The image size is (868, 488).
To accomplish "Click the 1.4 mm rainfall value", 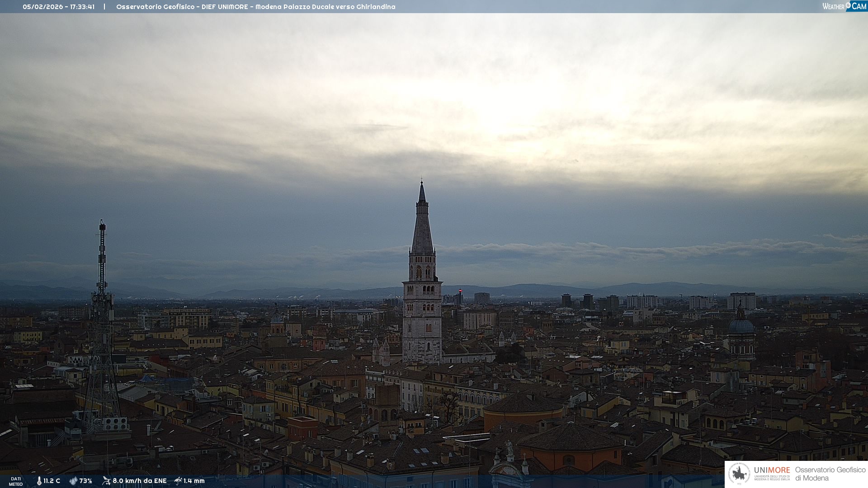I will (194, 481).
